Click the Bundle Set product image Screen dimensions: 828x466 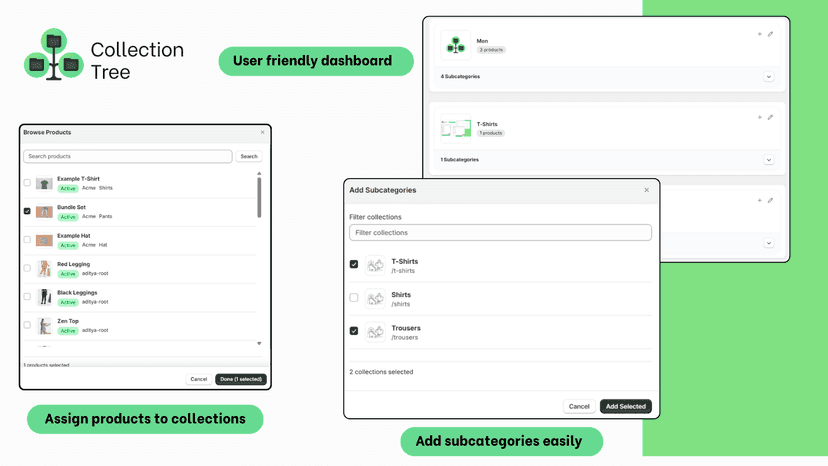point(44,212)
